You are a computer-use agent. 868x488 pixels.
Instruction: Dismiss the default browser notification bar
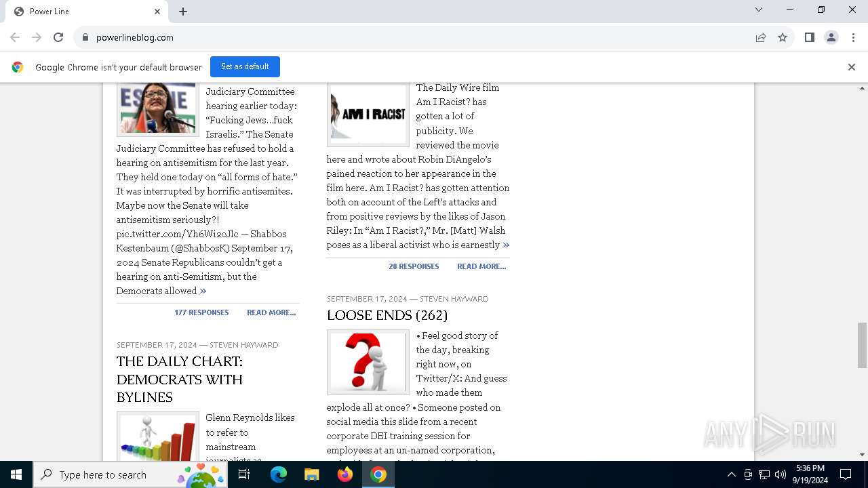coord(852,67)
